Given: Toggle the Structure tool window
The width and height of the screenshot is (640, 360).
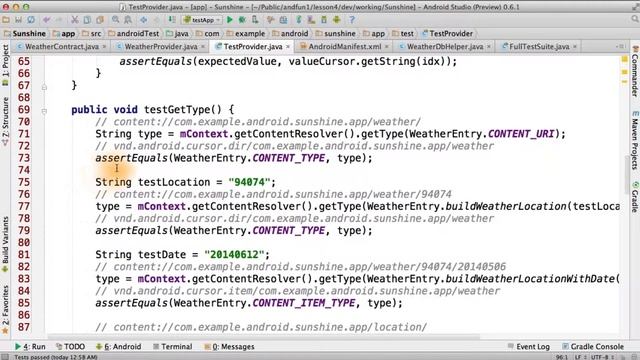Looking at the screenshot, I should point(5,121).
